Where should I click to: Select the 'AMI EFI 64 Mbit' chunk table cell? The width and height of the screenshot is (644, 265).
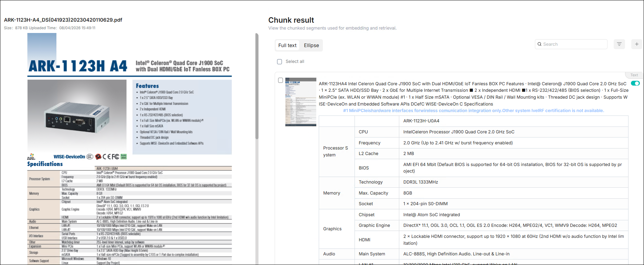[x=514, y=168]
